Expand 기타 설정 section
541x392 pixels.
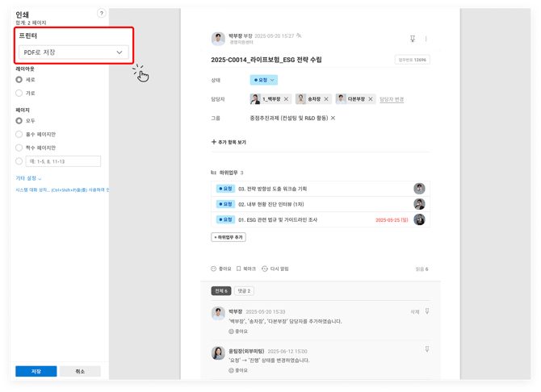[x=29, y=178]
